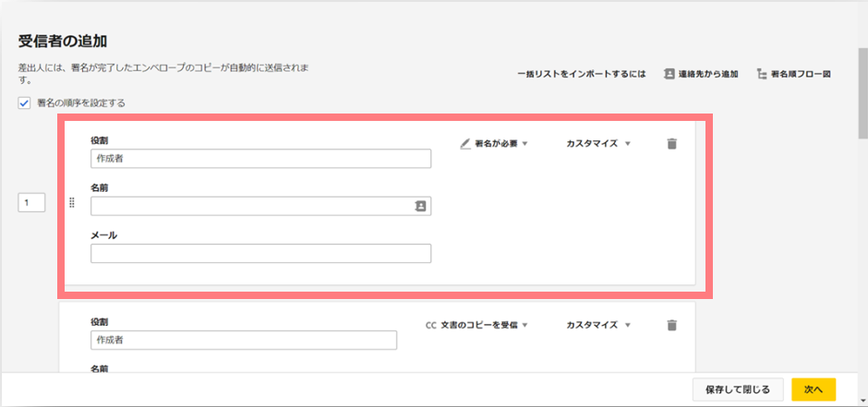Click the CC icon of second recipient
Image resolution: width=868 pixels, height=407 pixels.
[x=430, y=325]
